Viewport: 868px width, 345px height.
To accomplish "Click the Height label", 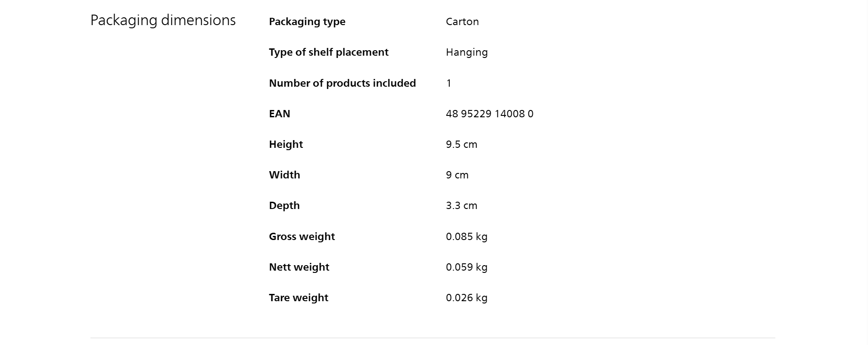I will point(286,144).
